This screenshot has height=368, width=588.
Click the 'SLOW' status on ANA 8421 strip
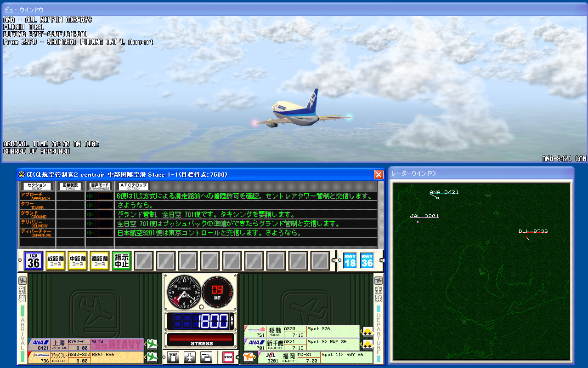coord(97,342)
